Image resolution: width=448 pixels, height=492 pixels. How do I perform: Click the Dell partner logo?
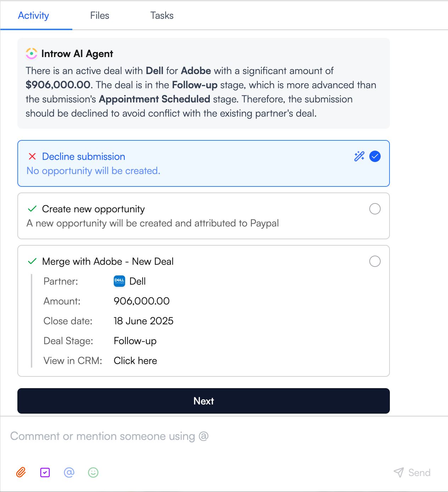[119, 281]
